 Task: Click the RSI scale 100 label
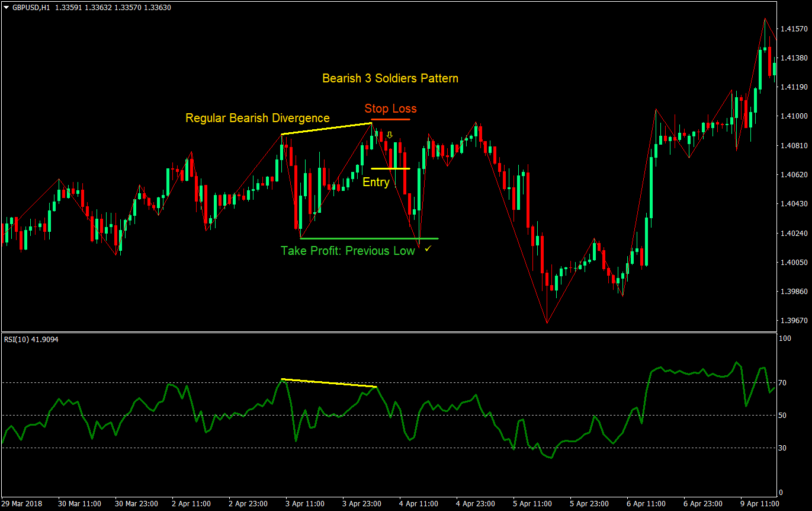[x=785, y=338]
